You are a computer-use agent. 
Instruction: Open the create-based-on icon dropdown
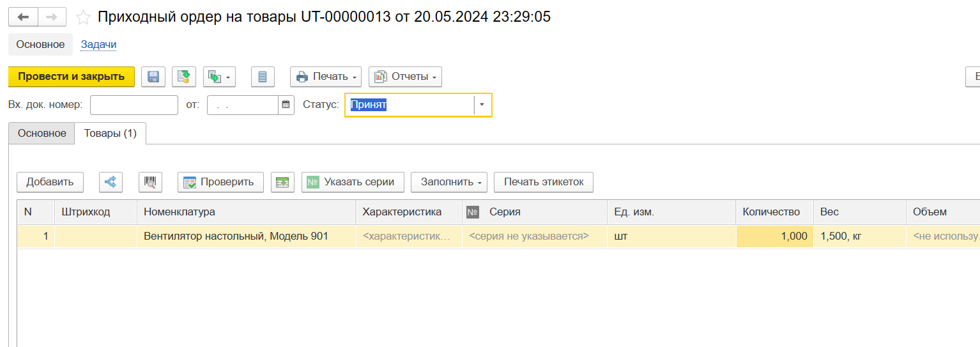[x=219, y=77]
